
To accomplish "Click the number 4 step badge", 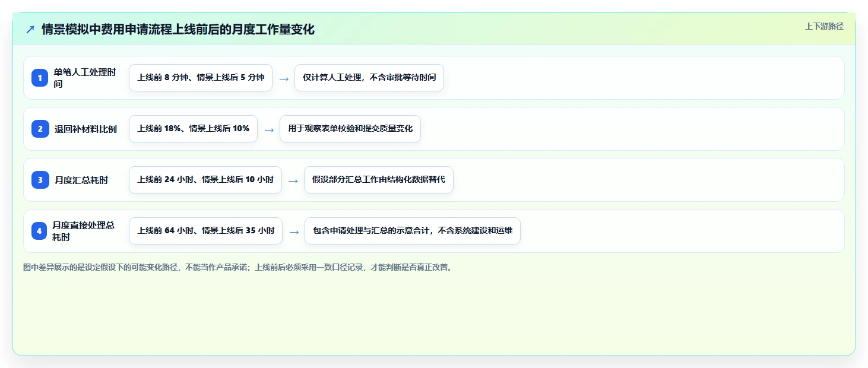I will click(x=40, y=231).
